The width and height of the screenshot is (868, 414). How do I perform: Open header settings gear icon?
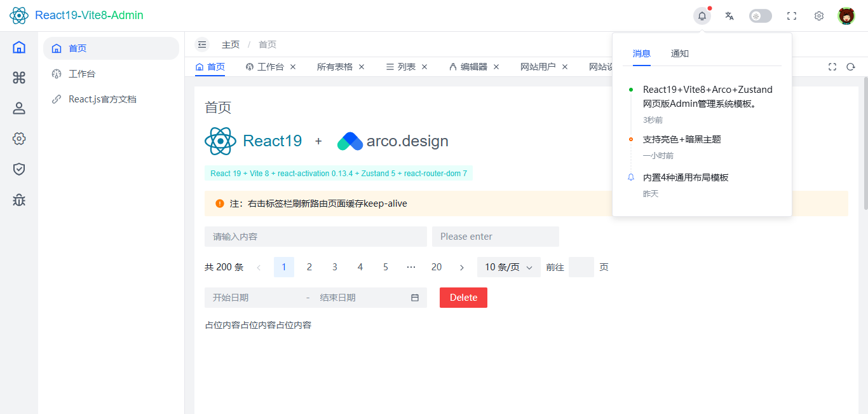819,16
